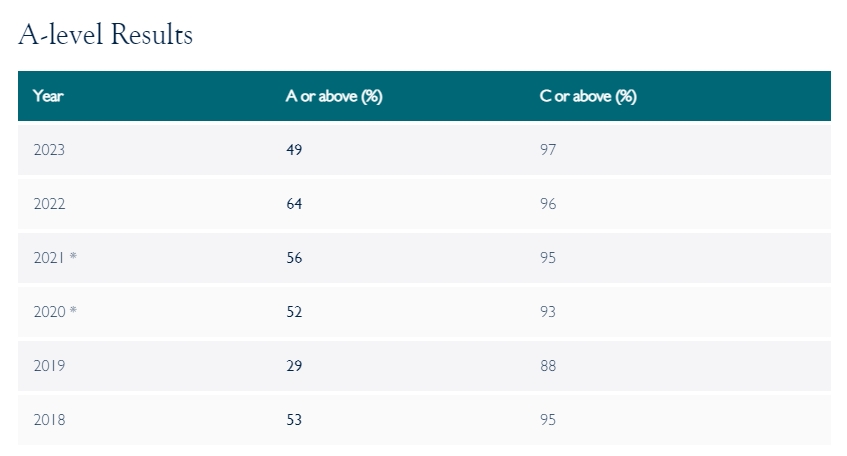Select the 2018 year cell
847x456 pixels.
point(49,420)
